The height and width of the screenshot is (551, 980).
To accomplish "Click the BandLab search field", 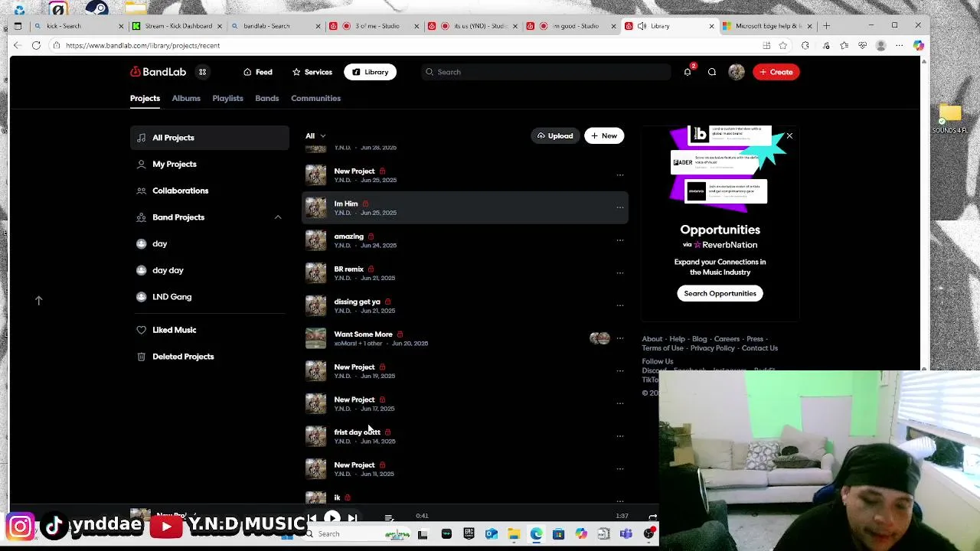I will (x=546, y=72).
